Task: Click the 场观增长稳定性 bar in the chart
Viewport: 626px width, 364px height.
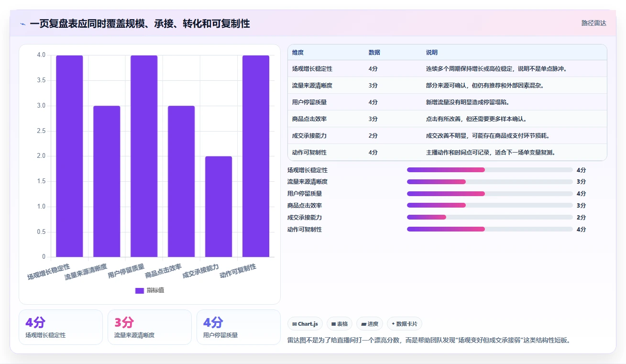Action: 69,156
